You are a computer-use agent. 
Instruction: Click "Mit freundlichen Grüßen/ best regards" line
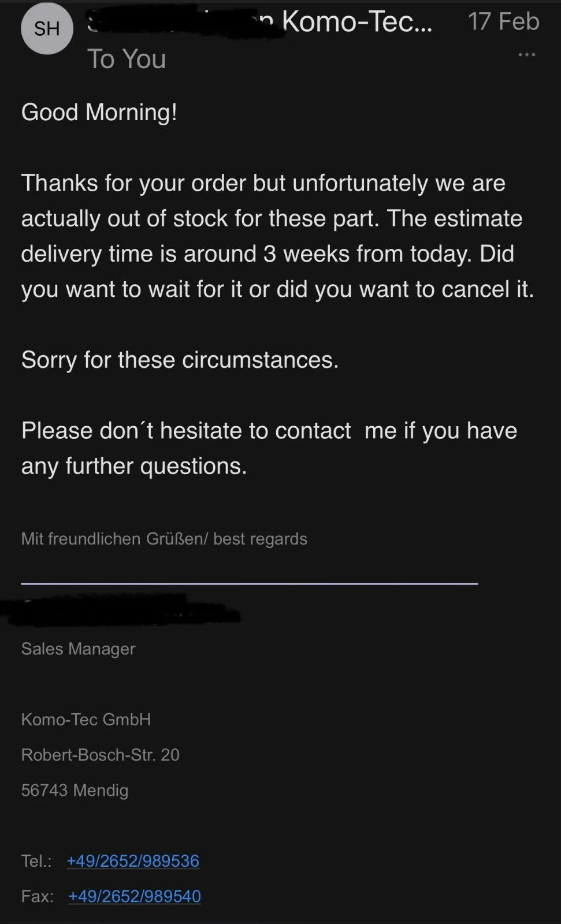point(164,539)
